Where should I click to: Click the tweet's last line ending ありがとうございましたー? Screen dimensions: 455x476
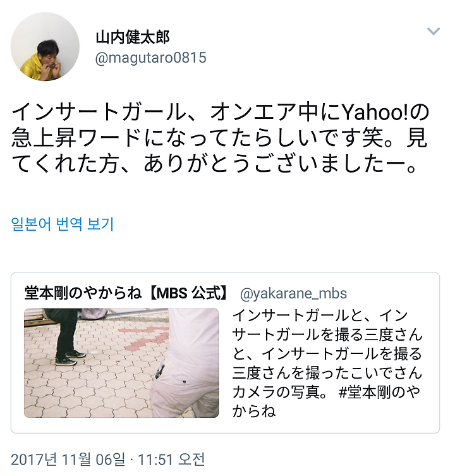[214, 164]
